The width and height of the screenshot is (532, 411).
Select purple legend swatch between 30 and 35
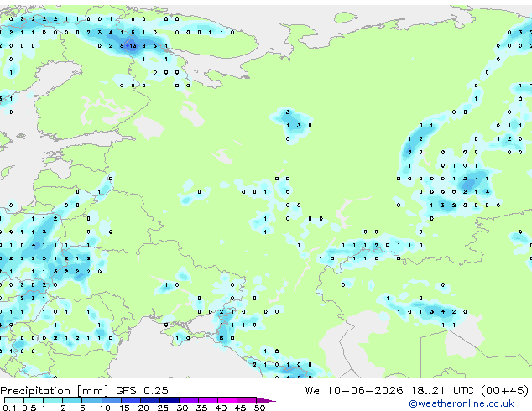(189, 400)
